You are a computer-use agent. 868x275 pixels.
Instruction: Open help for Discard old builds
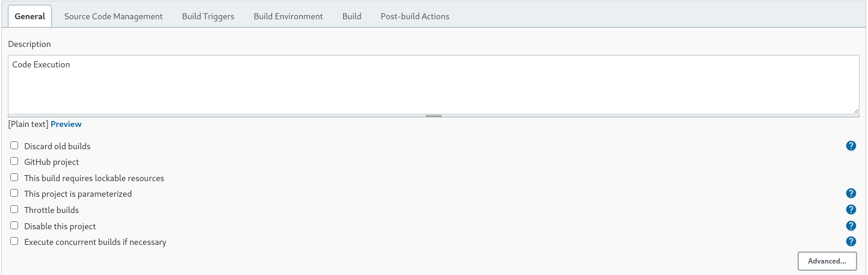coord(851,146)
